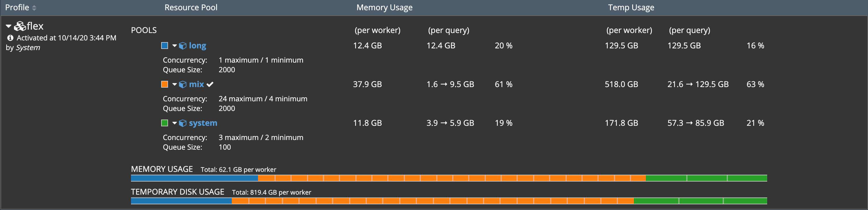Open the long resource pool link
868x210 pixels.
pyautogui.click(x=197, y=46)
